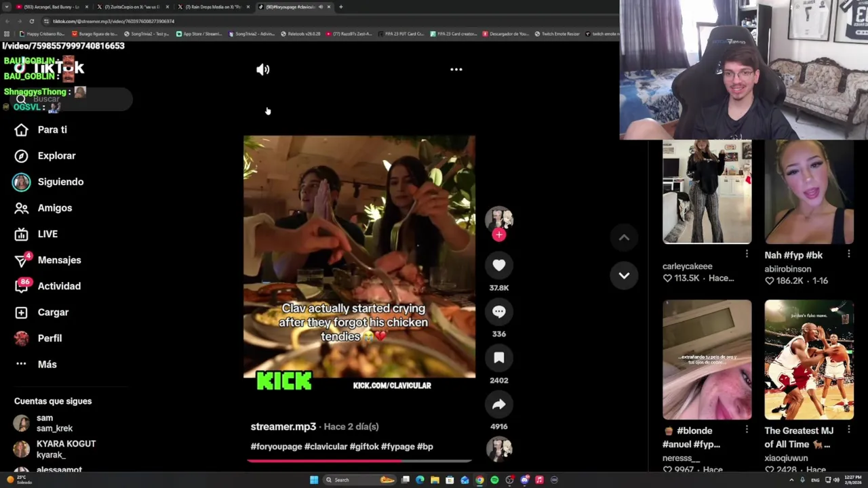Open the Perfil page

point(39,338)
